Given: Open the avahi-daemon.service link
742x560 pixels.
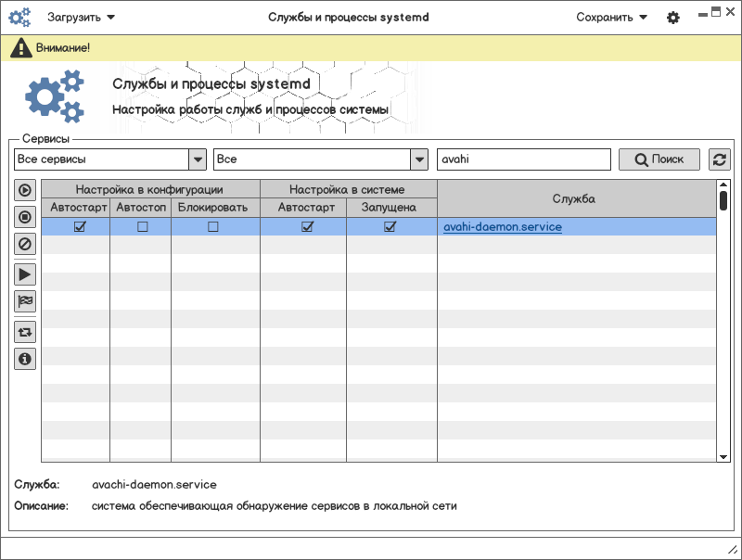Looking at the screenshot, I should point(502,226).
